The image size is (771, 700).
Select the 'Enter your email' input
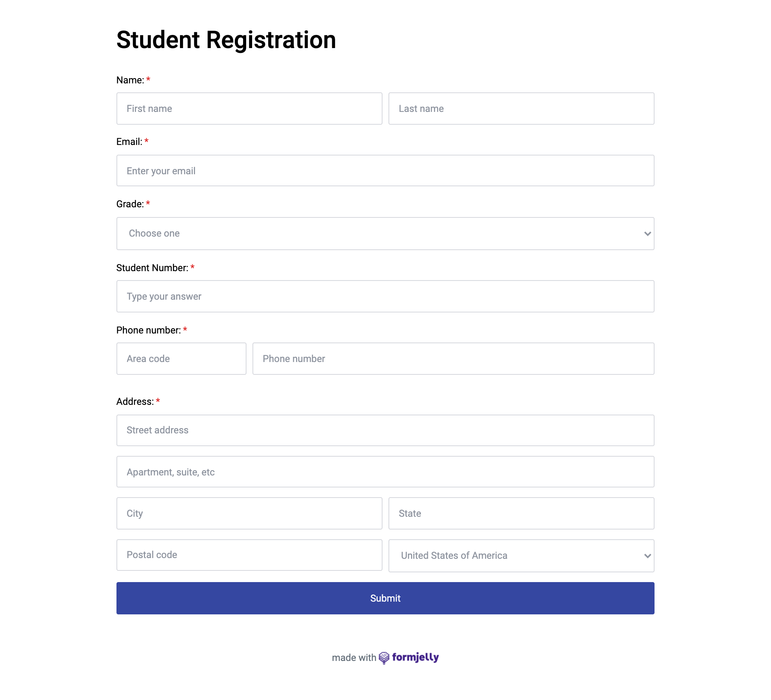point(385,171)
